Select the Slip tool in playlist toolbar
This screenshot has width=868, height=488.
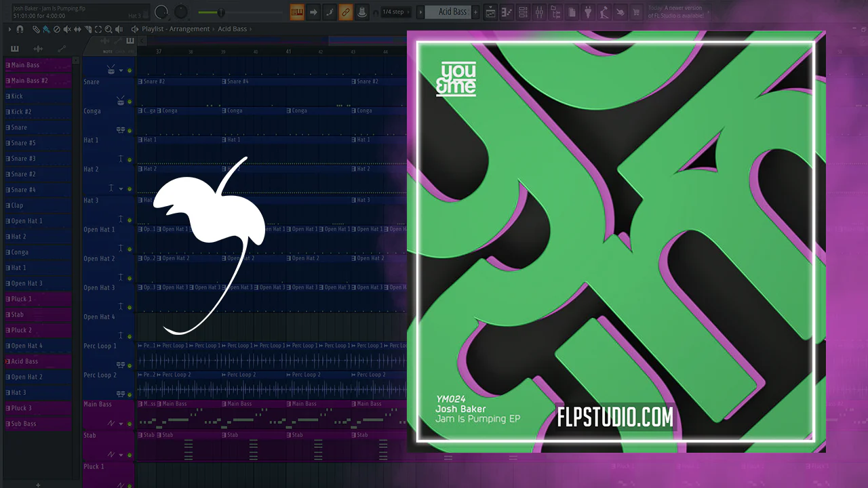pos(77,29)
